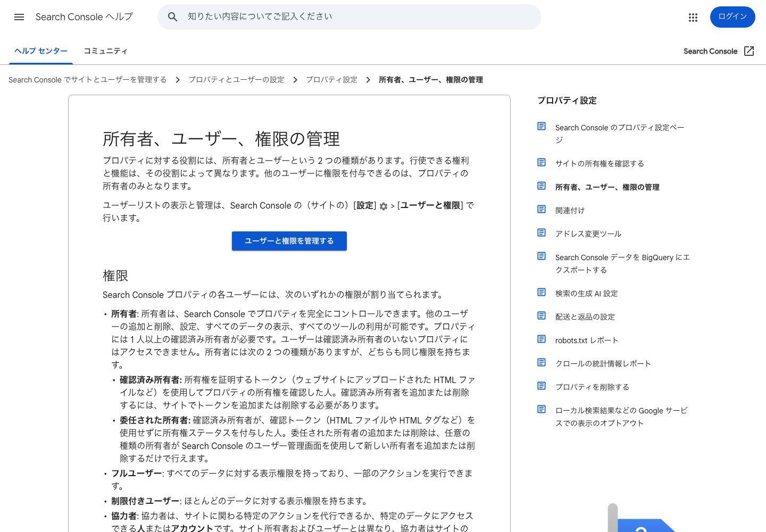This screenshot has height=532, width=766.
Task: Click ユーザーと権限を管理する button
Action: click(x=289, y=241)
